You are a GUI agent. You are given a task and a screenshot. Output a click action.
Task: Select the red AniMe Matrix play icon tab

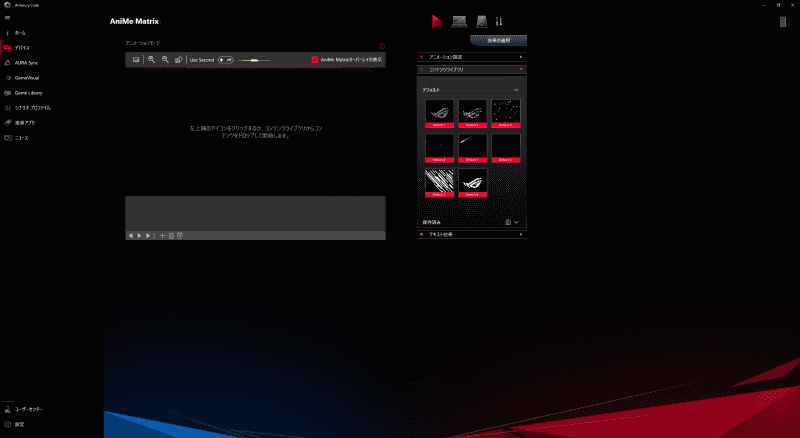pyautogui.click(x=437, y=21)
